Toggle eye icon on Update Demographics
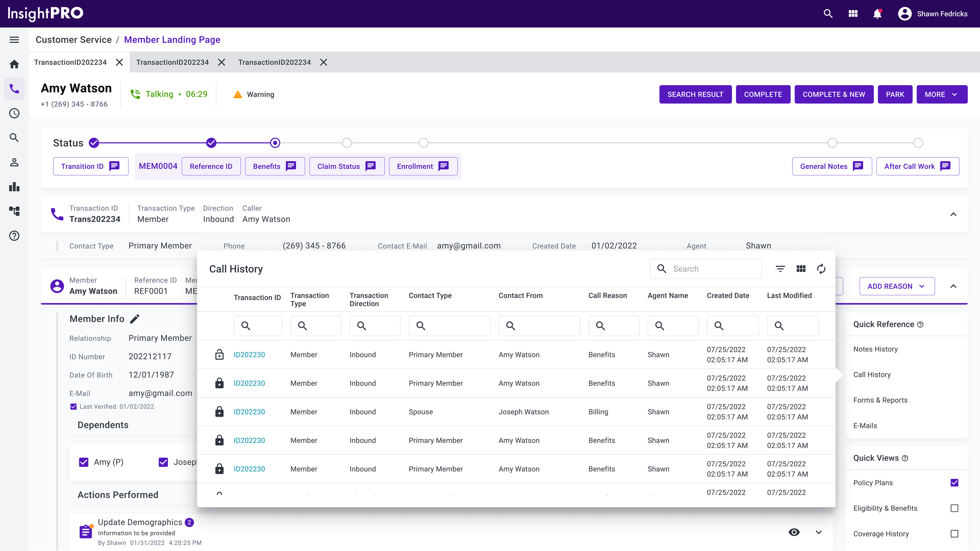The image size is (980, 551). (794, 532)
